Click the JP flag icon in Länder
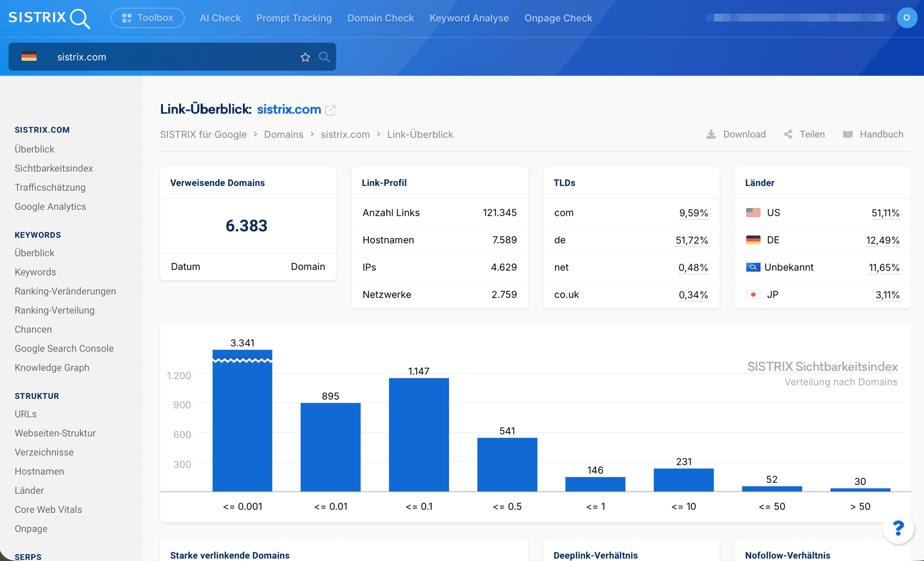The image size is (924, 561). click(x=753, y=295)
